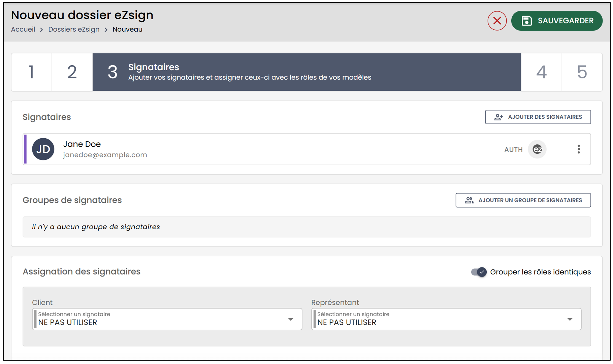The width and height of the screenshot is (613, 364).
Task: Click the eZ authentication icon for Jane Doe
Action: pos(537,149)
